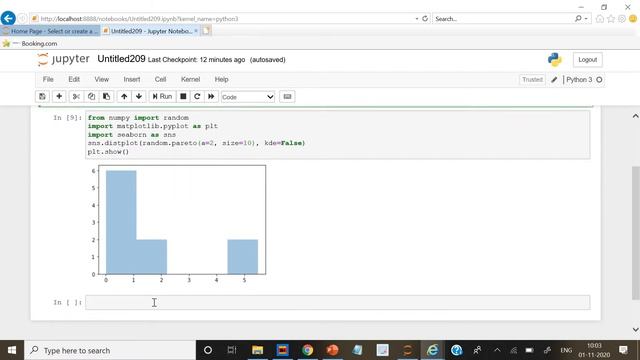Cut selected cells with scissors icon
Image resolution: width=640 pixels, height=360 pixels.
point(76,96)
